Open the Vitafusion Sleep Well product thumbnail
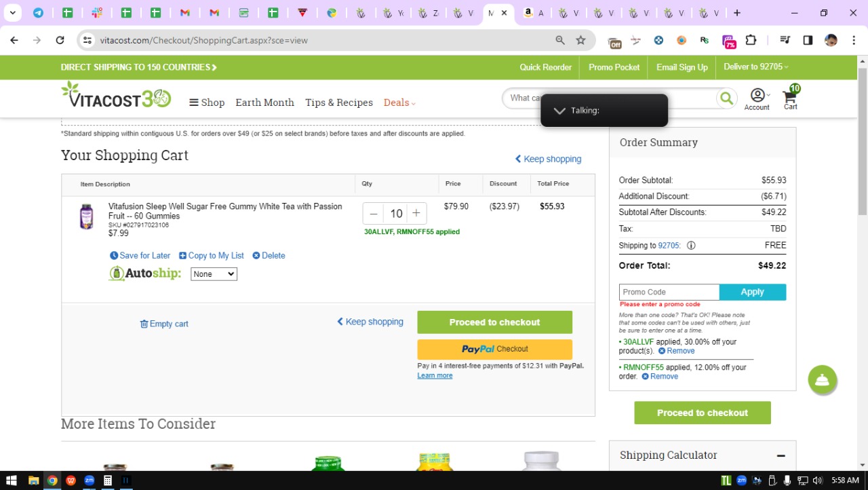This screenshot has width=868, height=490. click(x=86, y=216)
